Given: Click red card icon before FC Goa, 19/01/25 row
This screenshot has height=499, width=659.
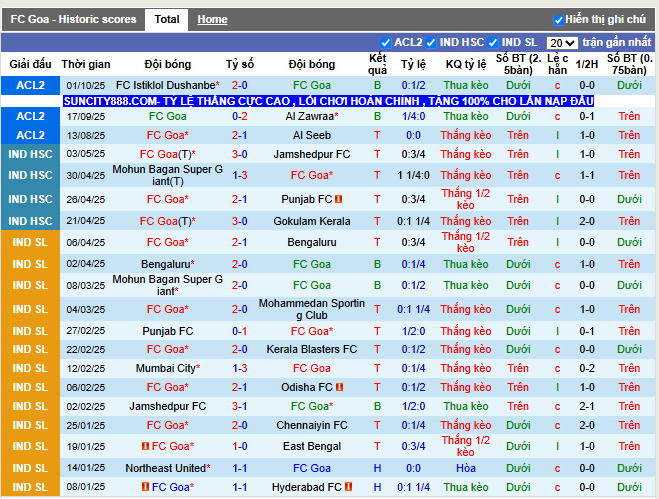Looking at the screenshot, I should click(146, 445).
